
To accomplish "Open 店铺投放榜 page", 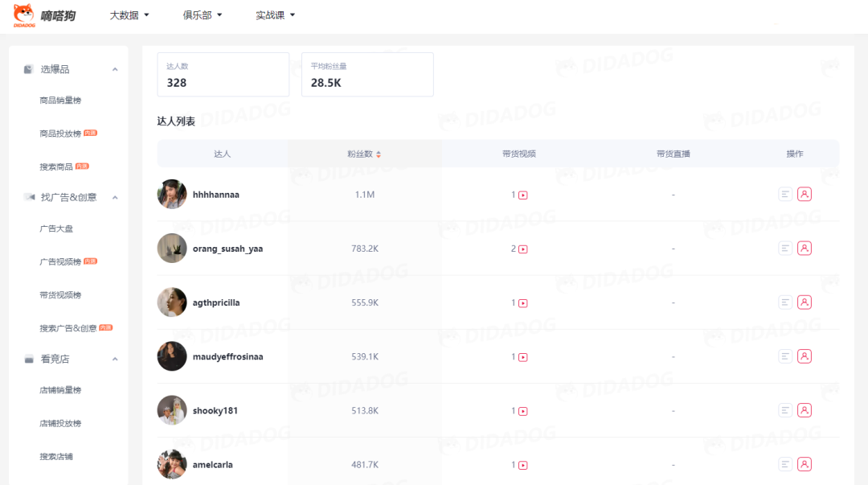I will [60, 424].
